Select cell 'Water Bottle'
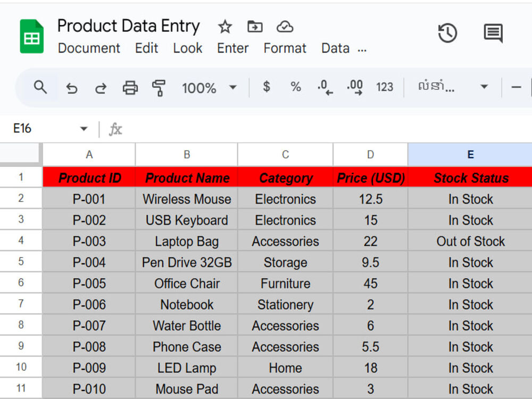 [187, 325]
